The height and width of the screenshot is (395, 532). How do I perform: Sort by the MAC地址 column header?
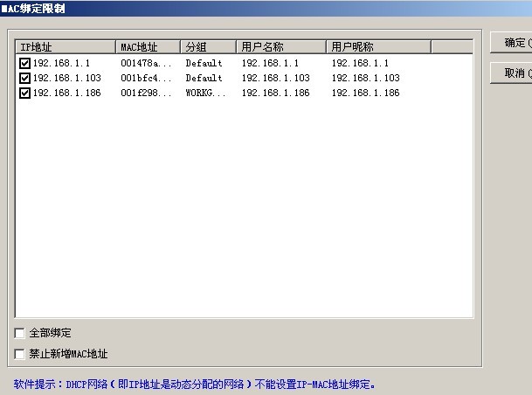148,47
